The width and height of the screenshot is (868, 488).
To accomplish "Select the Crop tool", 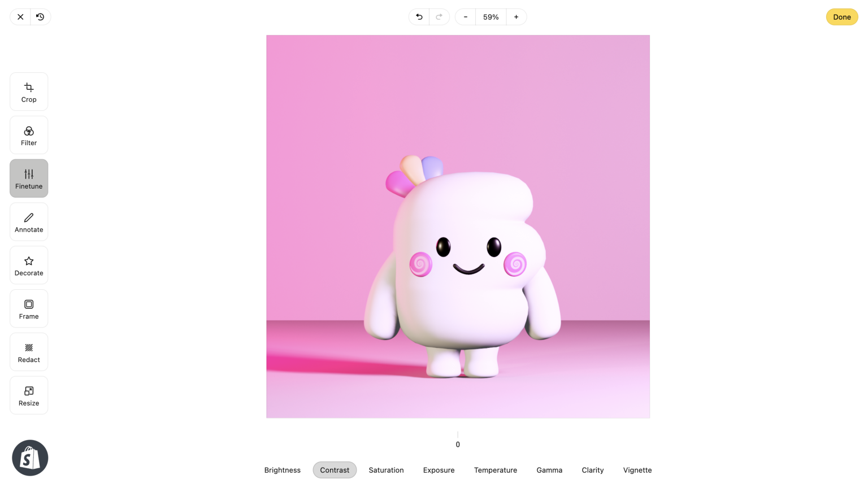I will [28, 91].
